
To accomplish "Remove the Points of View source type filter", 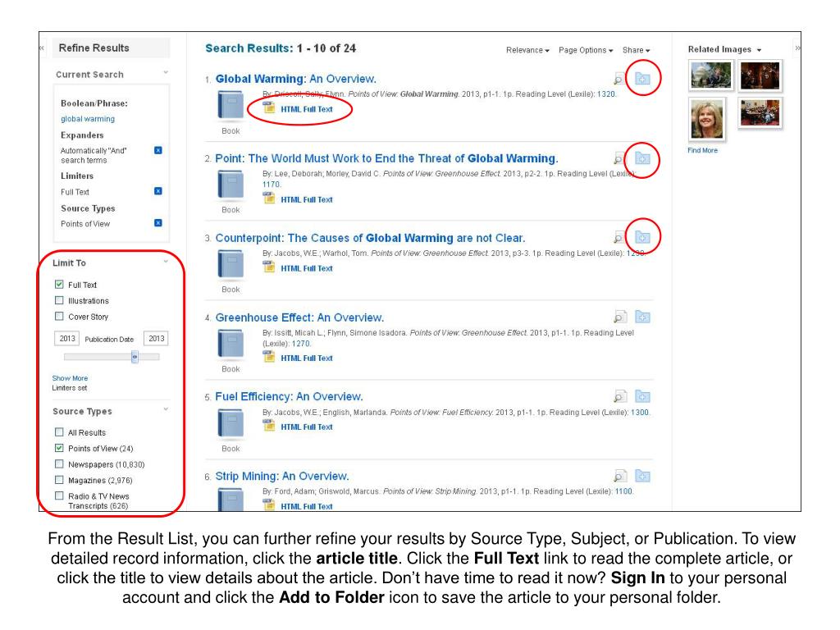I will click(158, 223).
